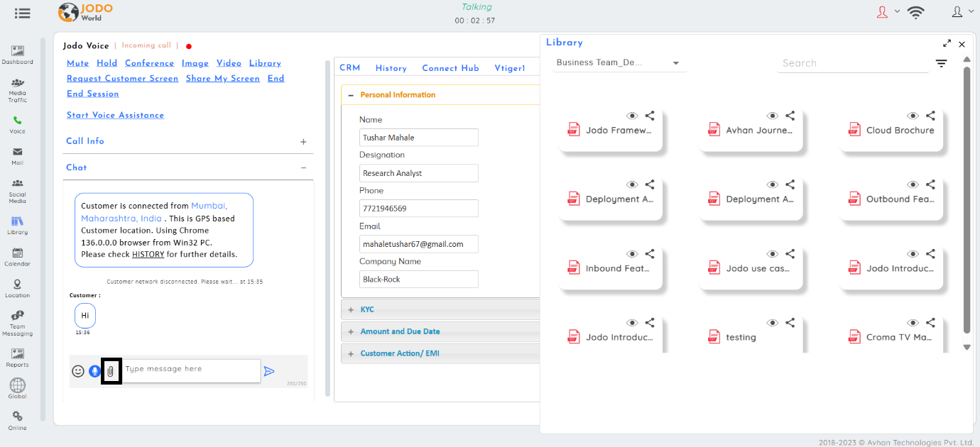
Task: Expand the Call Info section
Action: (303, 142)
